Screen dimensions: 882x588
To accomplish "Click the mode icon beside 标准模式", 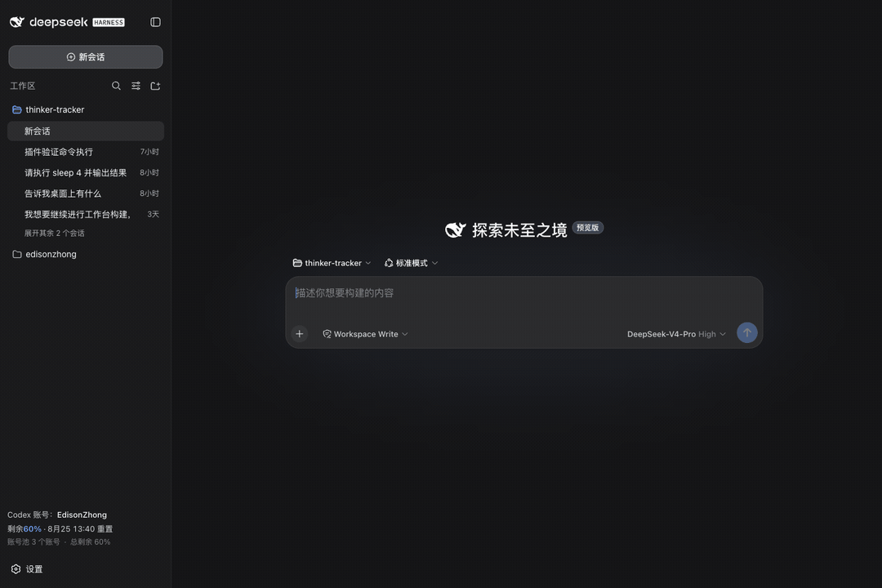I will (x=389, y=263).
